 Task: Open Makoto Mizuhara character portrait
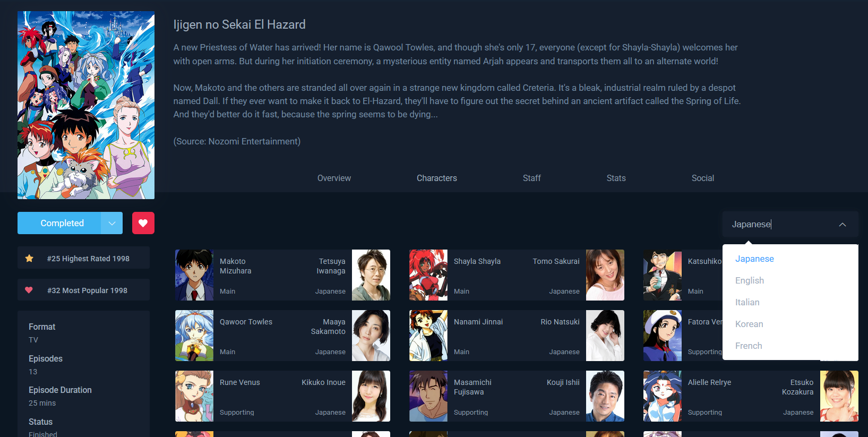click(x=194, y=275)
